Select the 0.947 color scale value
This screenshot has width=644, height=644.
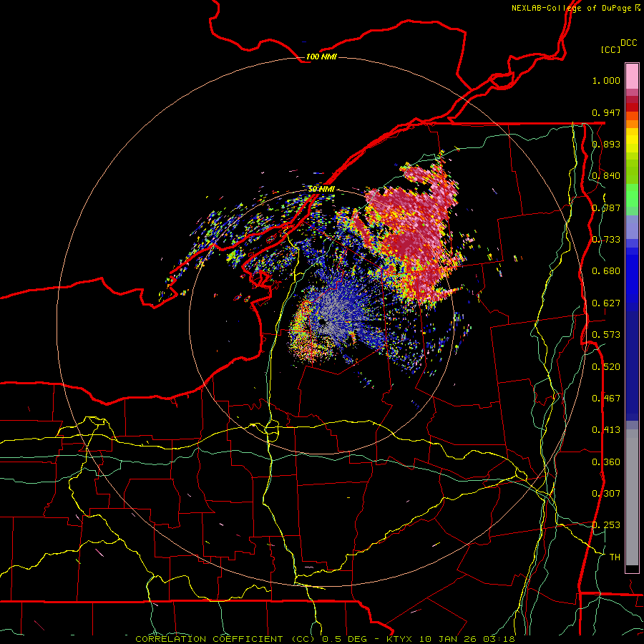pyautogui.click(x=606, y=112)
